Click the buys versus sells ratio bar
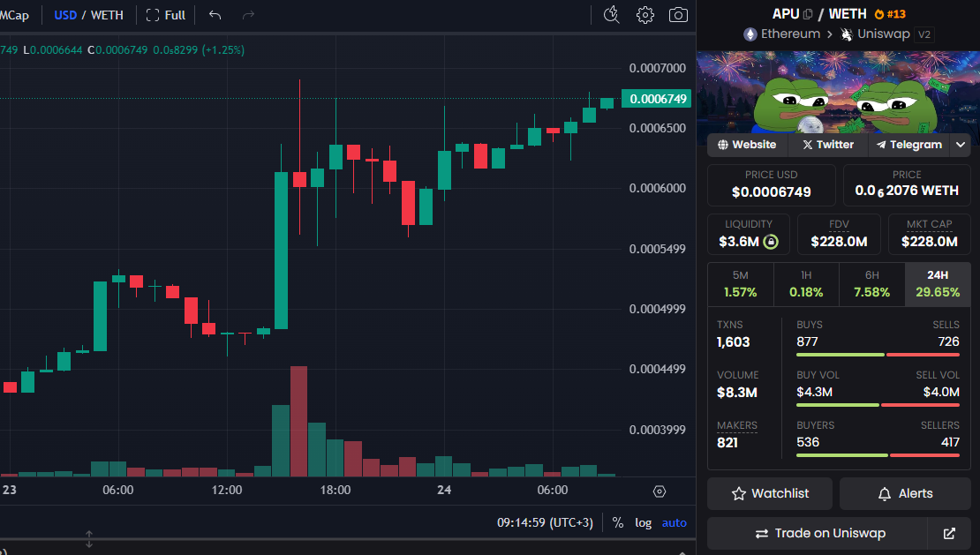Viewport: 980px width, 555px height. point(878,355)
